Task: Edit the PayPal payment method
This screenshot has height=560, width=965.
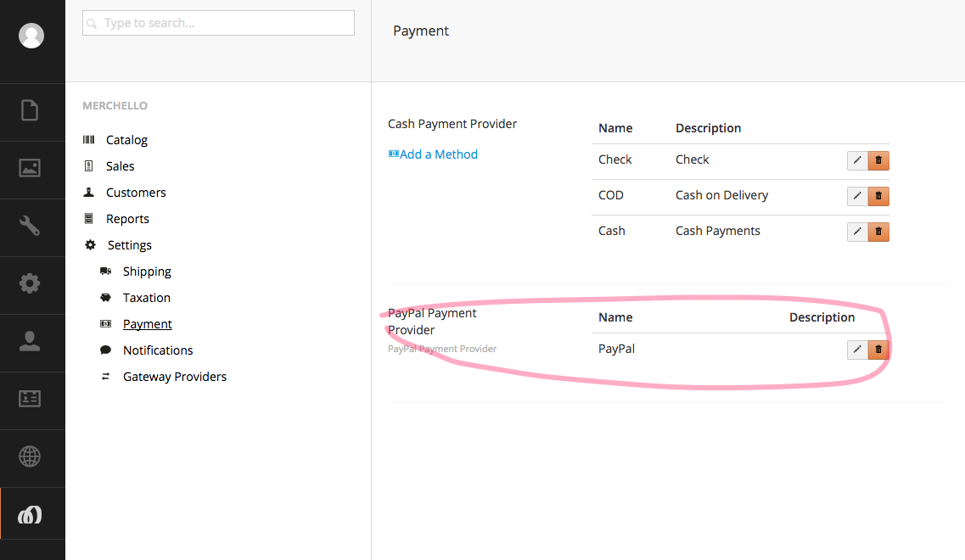Action: click(857, 350)
